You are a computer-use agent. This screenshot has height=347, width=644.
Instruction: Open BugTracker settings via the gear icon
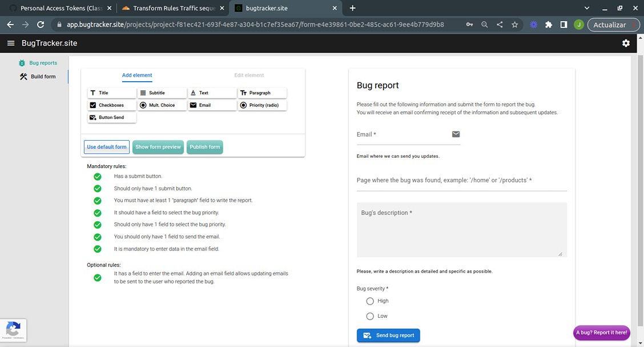(x=626, y=43)
